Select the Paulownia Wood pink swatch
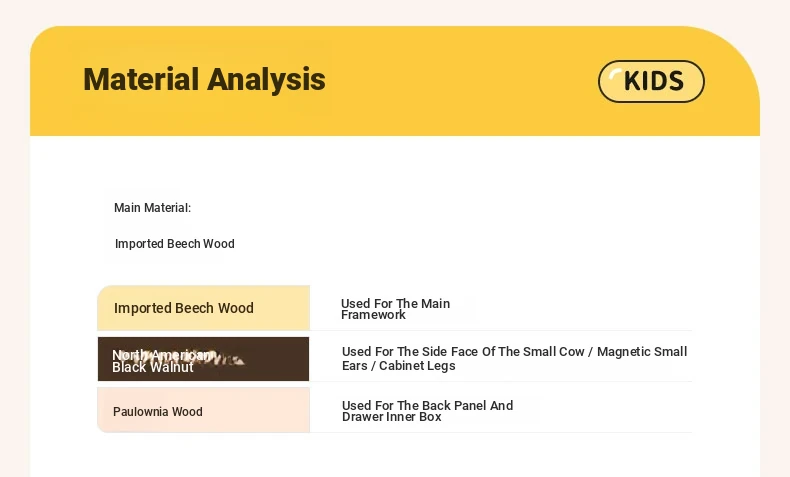The image size is (790, 477). [204, 410]
